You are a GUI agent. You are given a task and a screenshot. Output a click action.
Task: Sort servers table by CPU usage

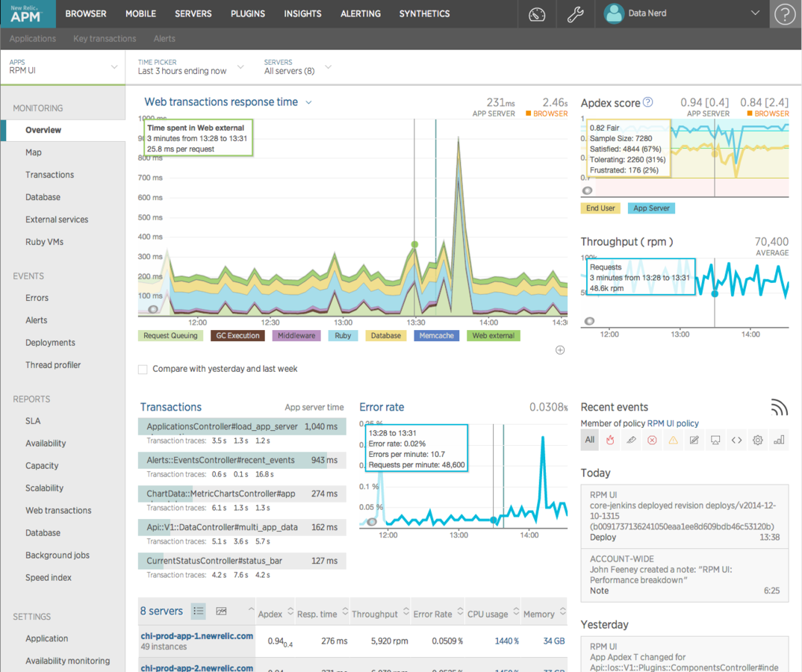(x=493, y=612)
